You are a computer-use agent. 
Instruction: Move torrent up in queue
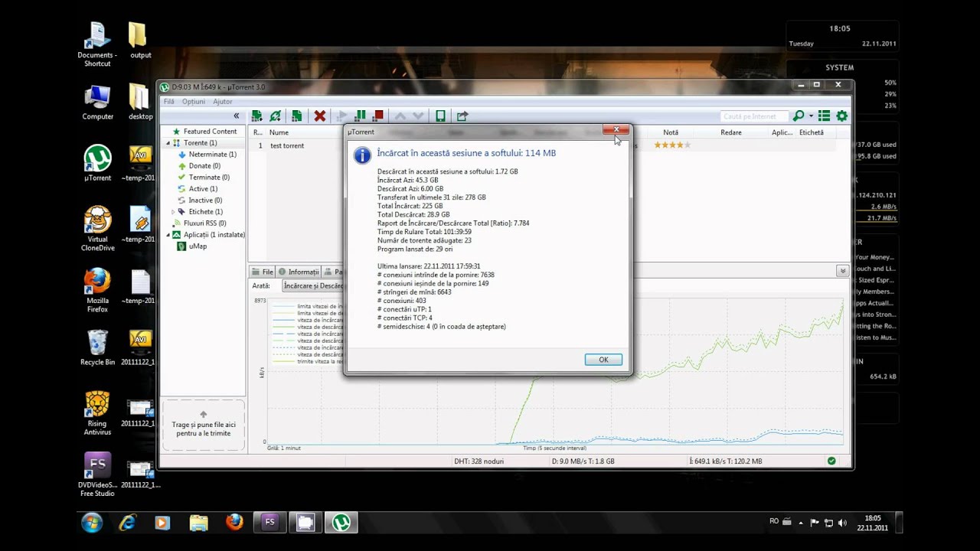tap(400, 116)
